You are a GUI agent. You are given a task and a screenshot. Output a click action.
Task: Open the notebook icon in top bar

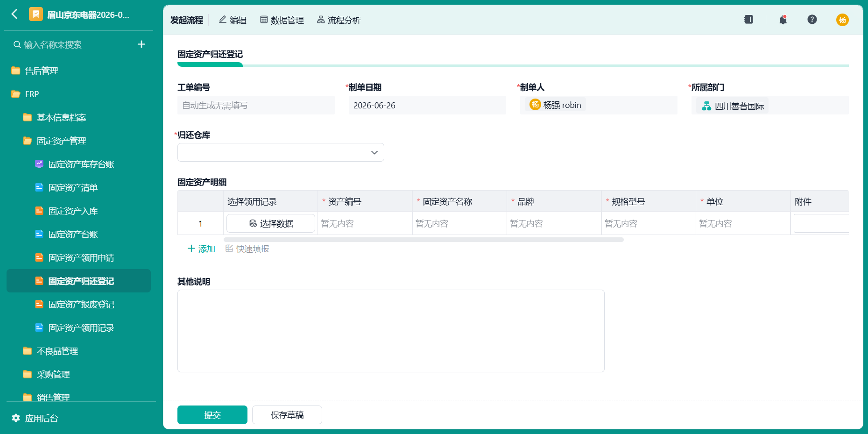coord(748,20)
